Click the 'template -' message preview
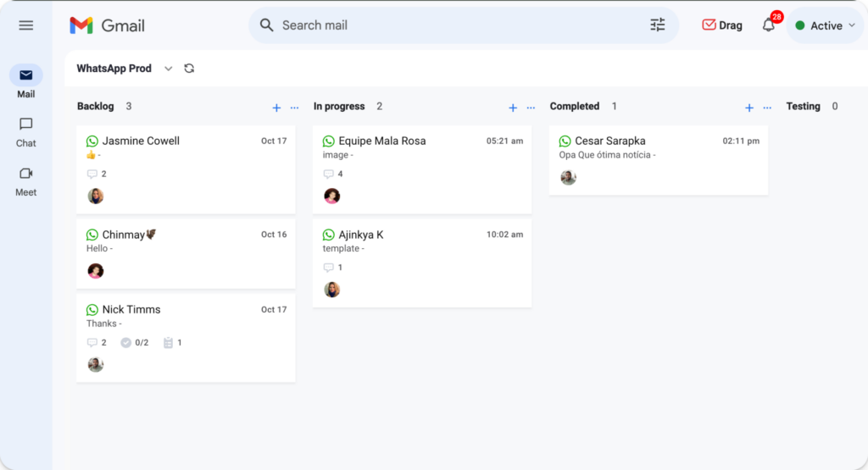The height and width of the screenshot is (470, 868). tap(343, 248)
